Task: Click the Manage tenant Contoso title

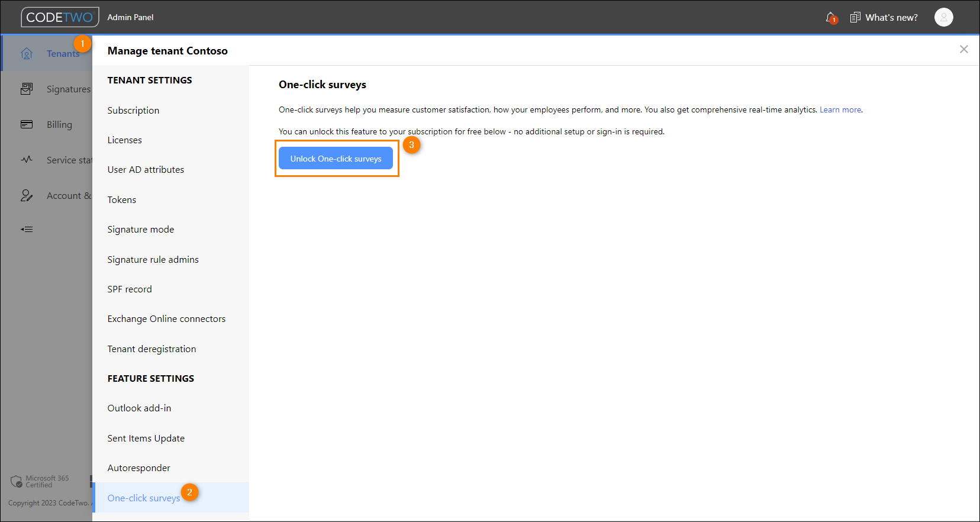Action: [167, 50]
